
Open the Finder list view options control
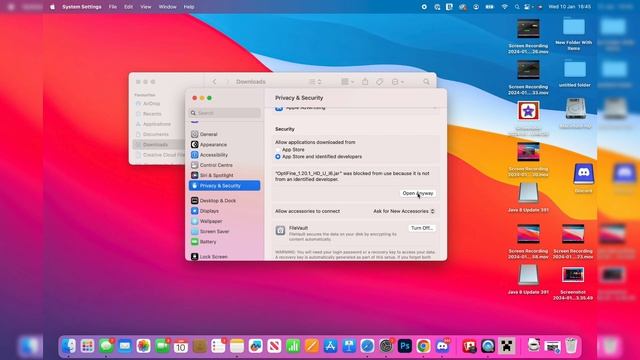click(315, 82)
